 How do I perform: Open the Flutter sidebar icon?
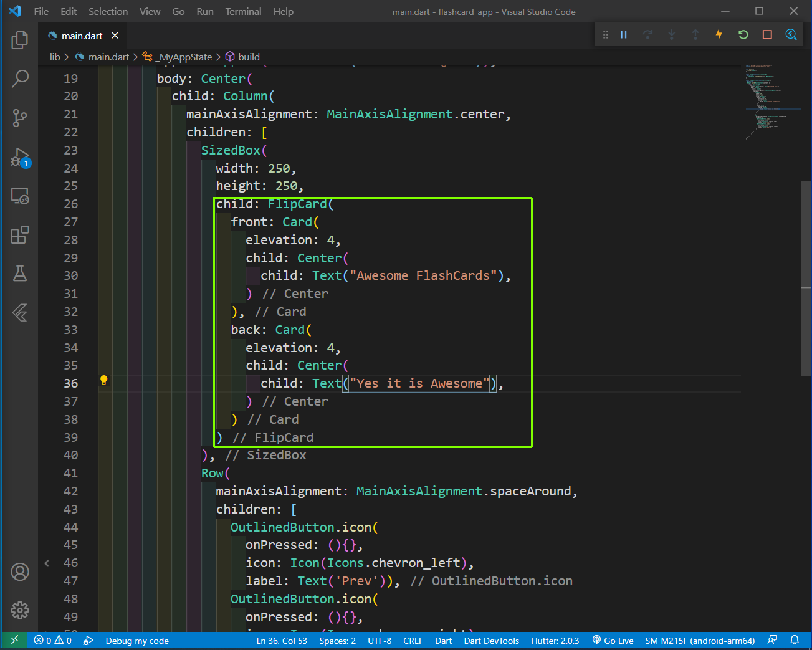(x=20, y=312)
